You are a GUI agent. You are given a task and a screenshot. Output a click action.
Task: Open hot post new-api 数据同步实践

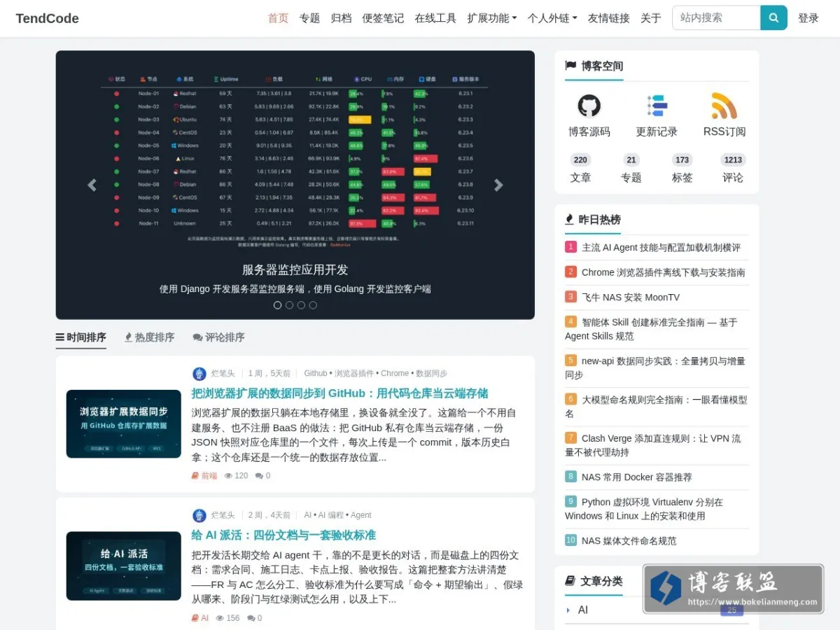(655, 367)
